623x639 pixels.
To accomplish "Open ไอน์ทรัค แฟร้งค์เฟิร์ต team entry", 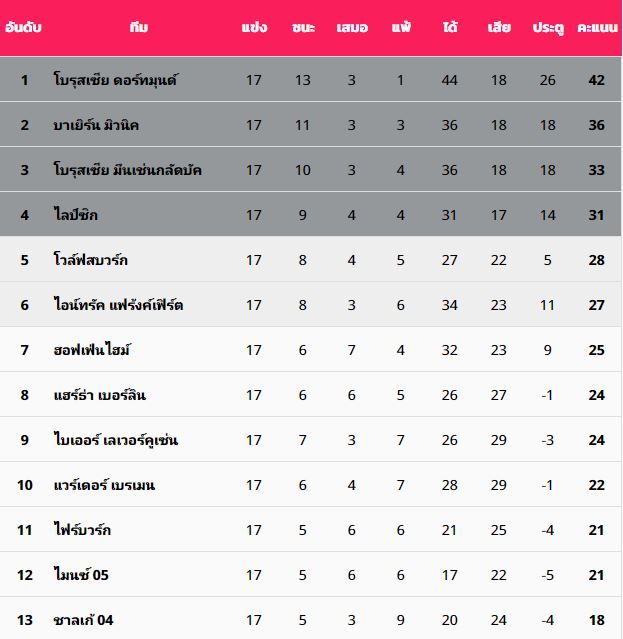I will (118, 305).
